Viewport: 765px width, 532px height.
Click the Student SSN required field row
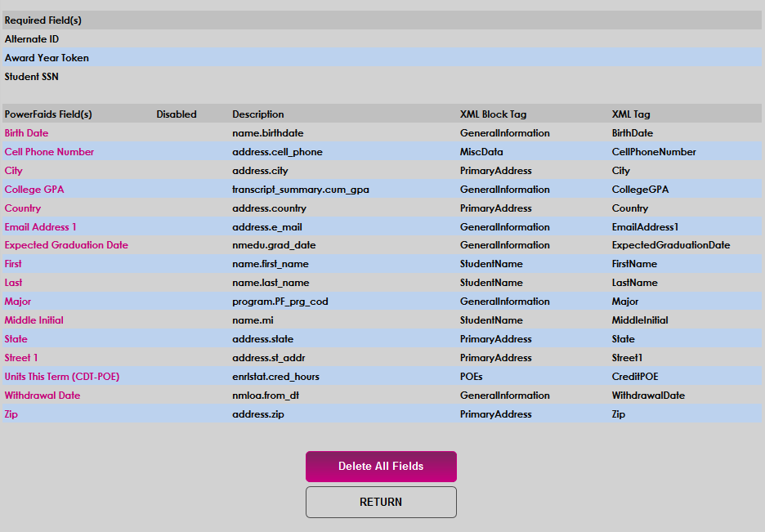click(31, 76)
